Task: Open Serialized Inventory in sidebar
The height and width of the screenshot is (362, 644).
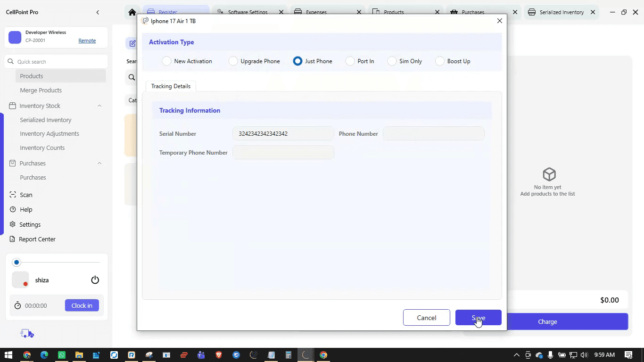Action: (x=46, y=120)
